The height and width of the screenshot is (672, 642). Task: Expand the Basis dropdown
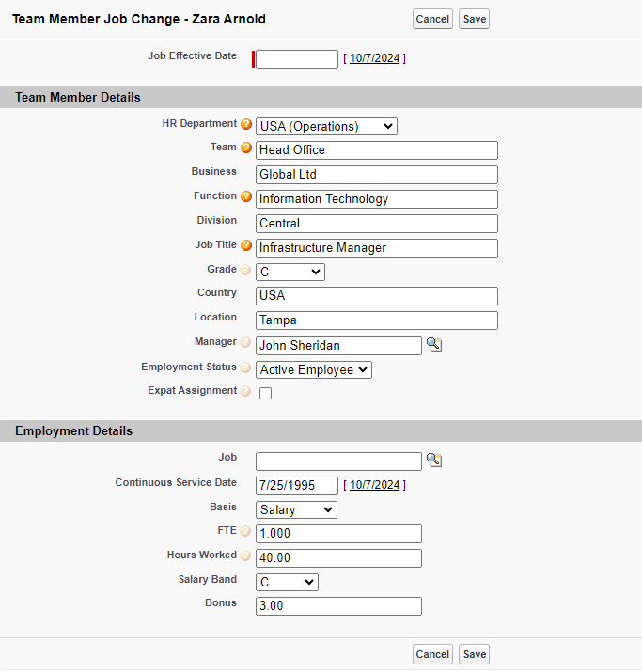click(x=296, y=509)
